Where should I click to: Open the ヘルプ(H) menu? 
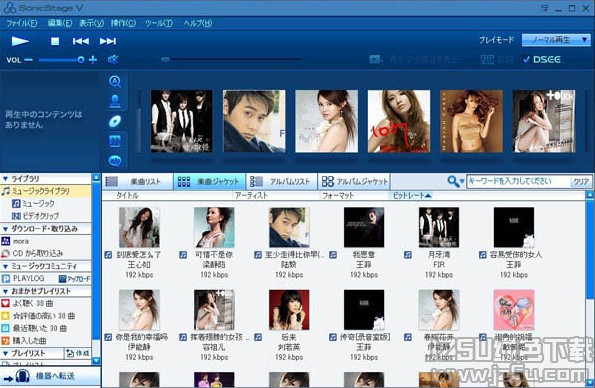pyautogui.click(x=198, y=23)
